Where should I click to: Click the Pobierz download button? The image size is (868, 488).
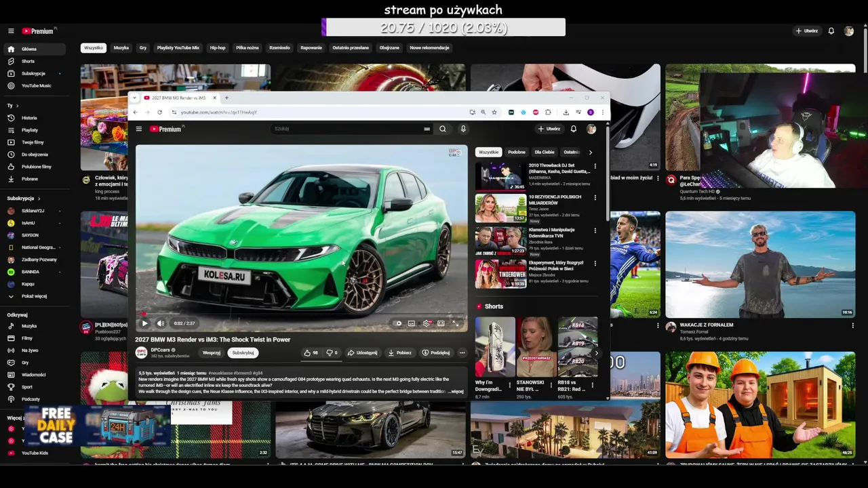click(x=400, y=353)
